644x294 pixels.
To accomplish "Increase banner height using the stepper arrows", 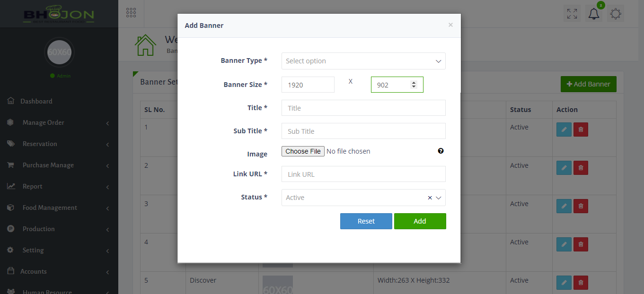I will (x=414, y=82).
